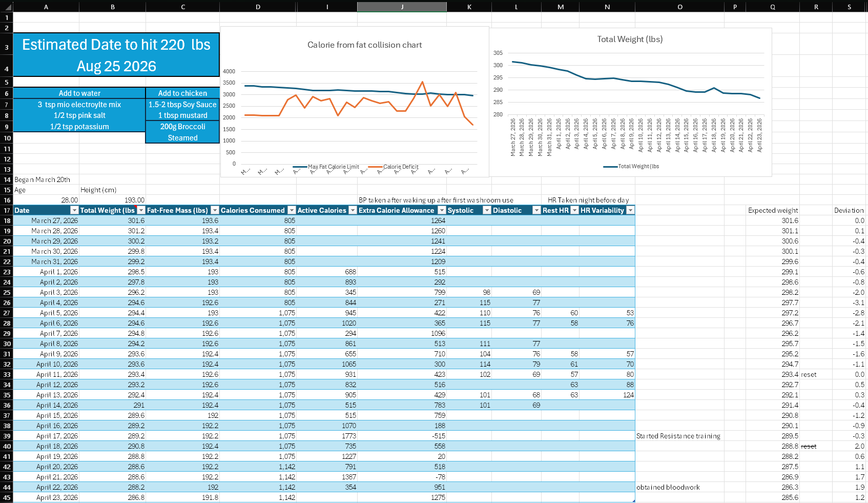Viewport: 868px width, 503px height.
Task: Select the Started Resistance training note cell
Action: [679, 436]
